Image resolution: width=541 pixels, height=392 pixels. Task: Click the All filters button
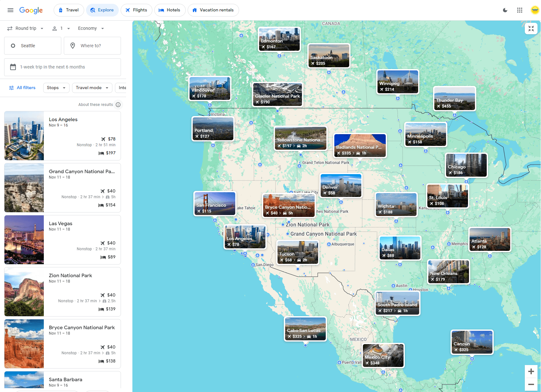tap(22, 88)
